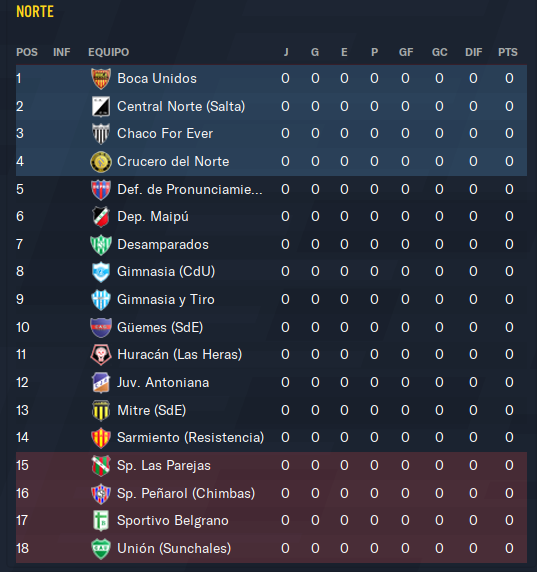
Task: Click the Huracán (Las Heras) badge
Action: (x=101, y=355)
